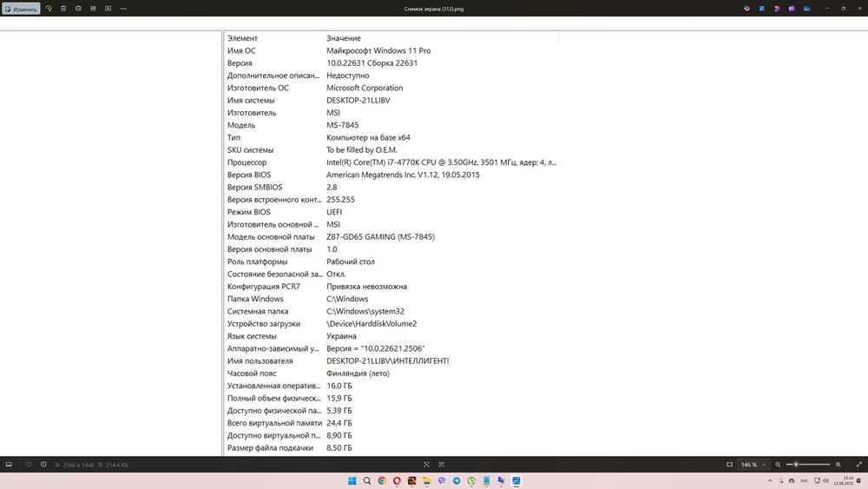Open the 146 % zoom level dropdown
The width and height of the screenshot is (868, 489).
753,465
